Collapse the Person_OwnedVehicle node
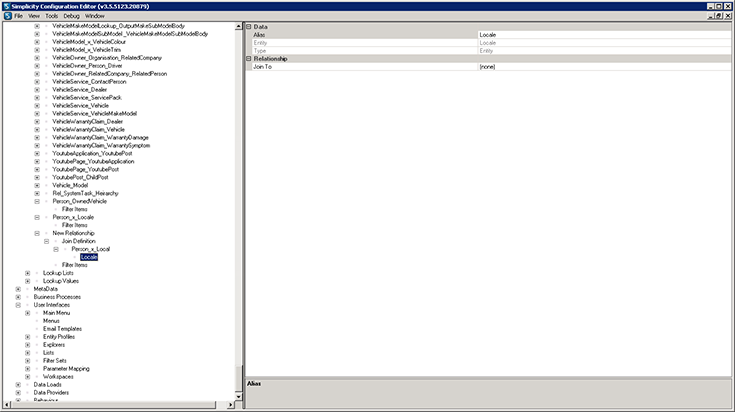The height and width of the screenshot is (412, 735). pos(37,202)
